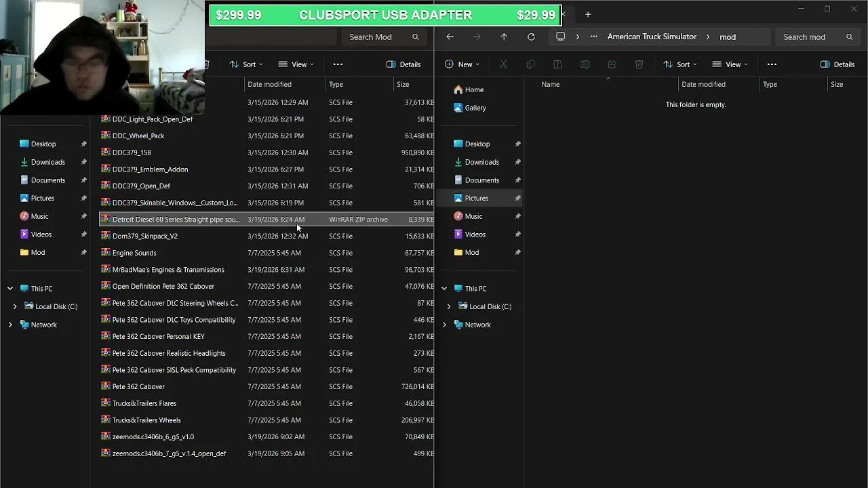Click the search magnifier in Search Mod box
This screenshot has height=488, width=868.
coord(415,37)
